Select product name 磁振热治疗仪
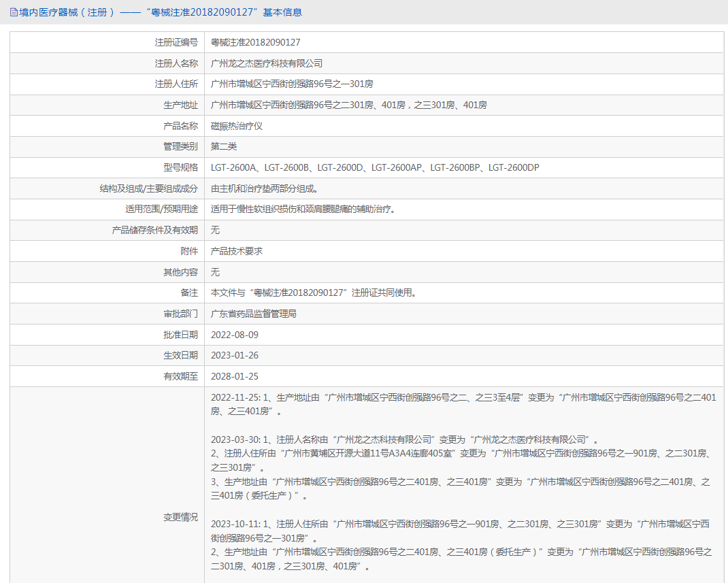728x583 pixels. pos(237,126)
